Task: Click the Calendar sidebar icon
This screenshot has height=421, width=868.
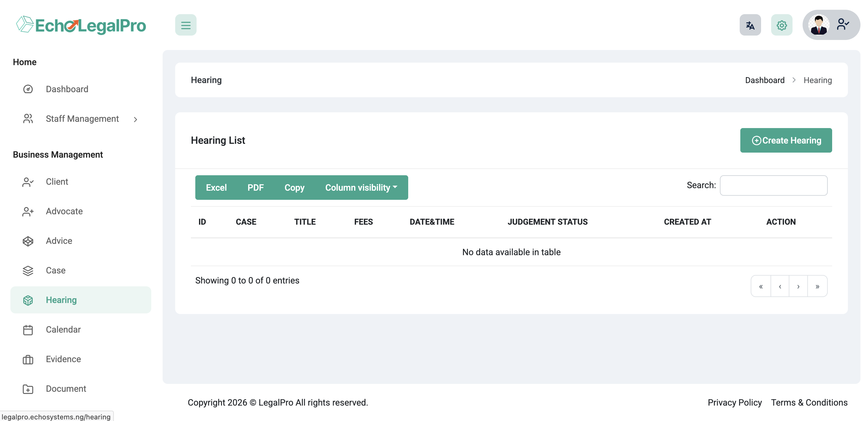Action: pos(28,330)
